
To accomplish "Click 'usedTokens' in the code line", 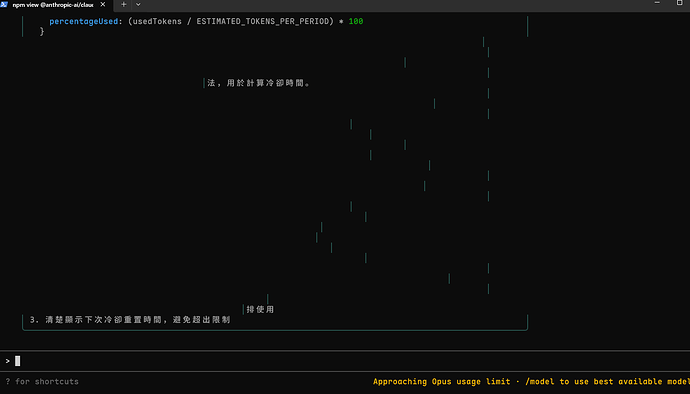I will (157, 21).
